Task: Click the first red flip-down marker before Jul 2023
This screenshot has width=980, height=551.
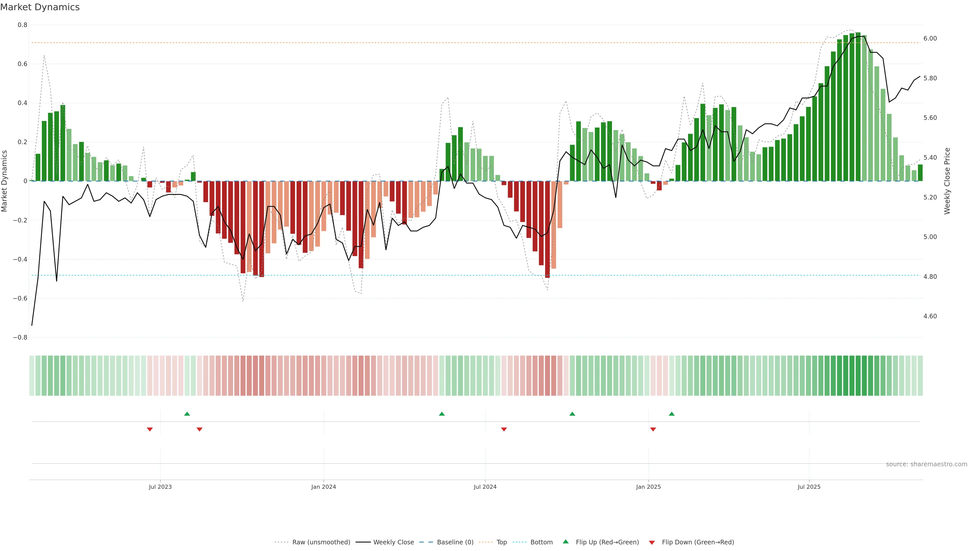Action: click(150, 429)
